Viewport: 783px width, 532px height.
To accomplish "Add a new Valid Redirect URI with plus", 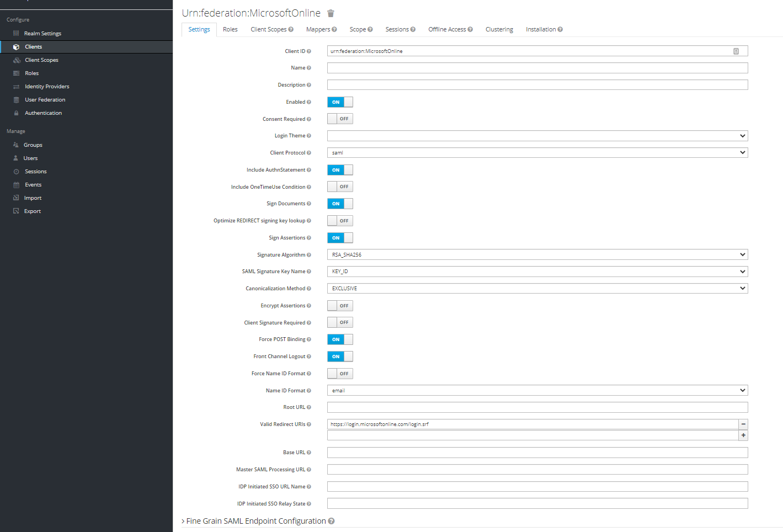I will [743, 435].
